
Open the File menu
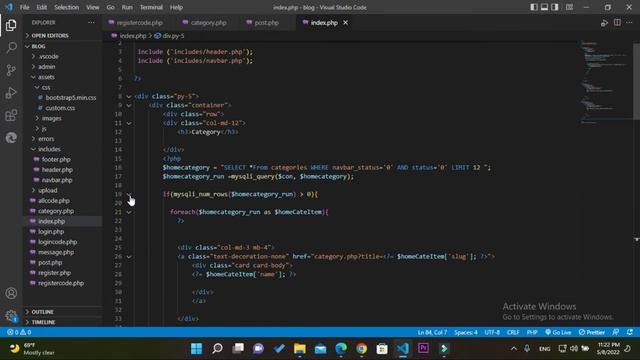24,7
